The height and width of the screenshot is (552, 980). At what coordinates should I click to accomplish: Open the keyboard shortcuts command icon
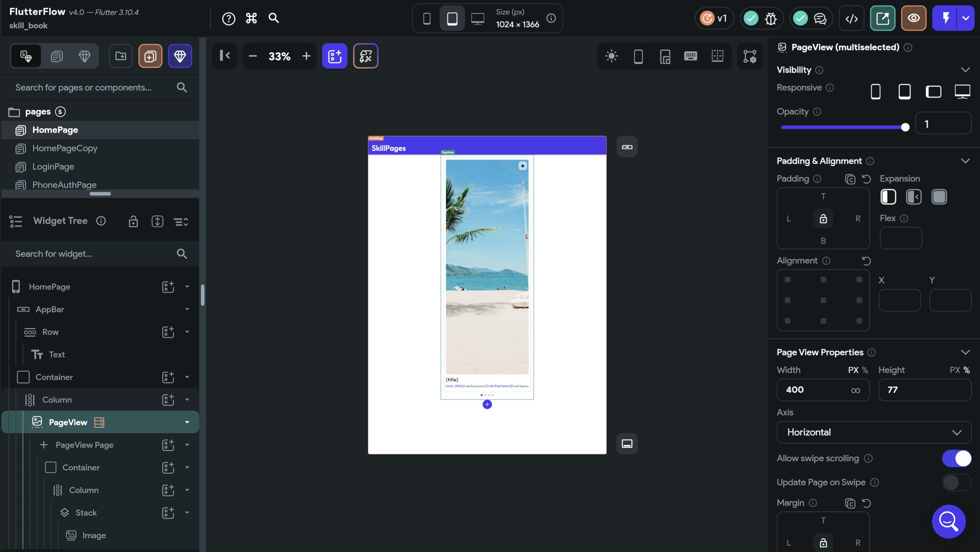251,18
